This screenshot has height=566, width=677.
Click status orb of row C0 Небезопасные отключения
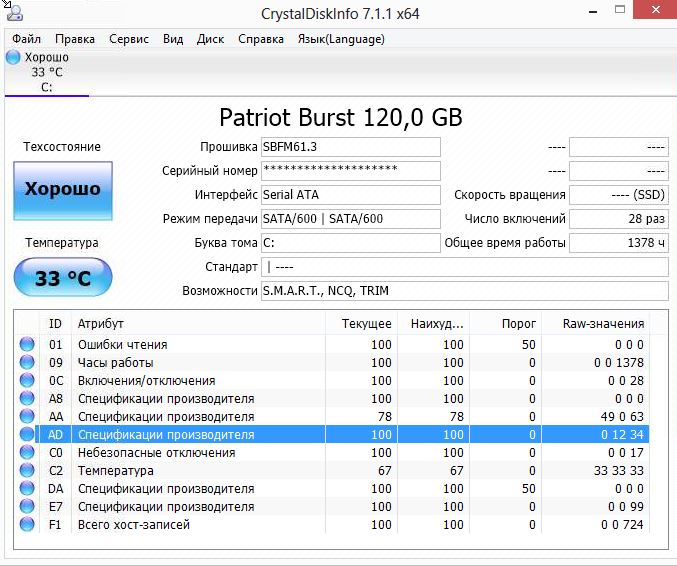pos(27,452)
